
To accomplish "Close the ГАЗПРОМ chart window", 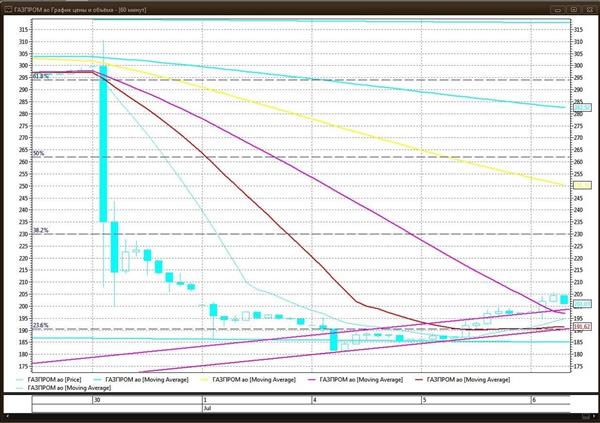I will pos(589,10).
